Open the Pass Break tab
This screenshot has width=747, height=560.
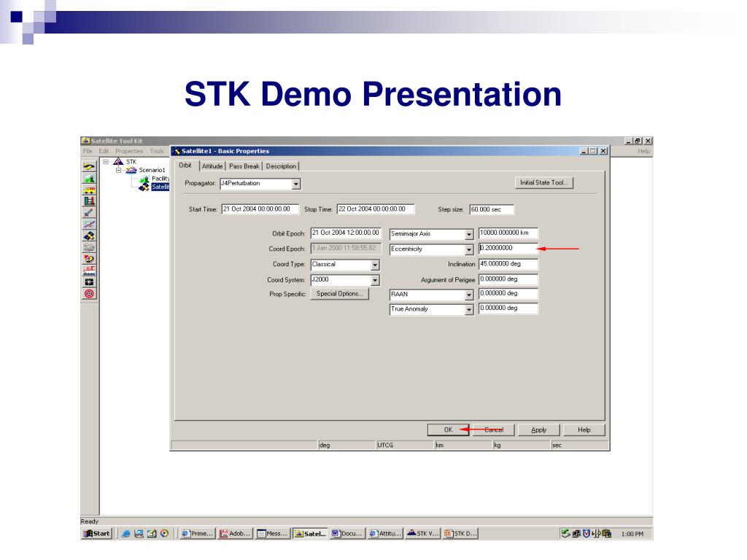(244, 166)
